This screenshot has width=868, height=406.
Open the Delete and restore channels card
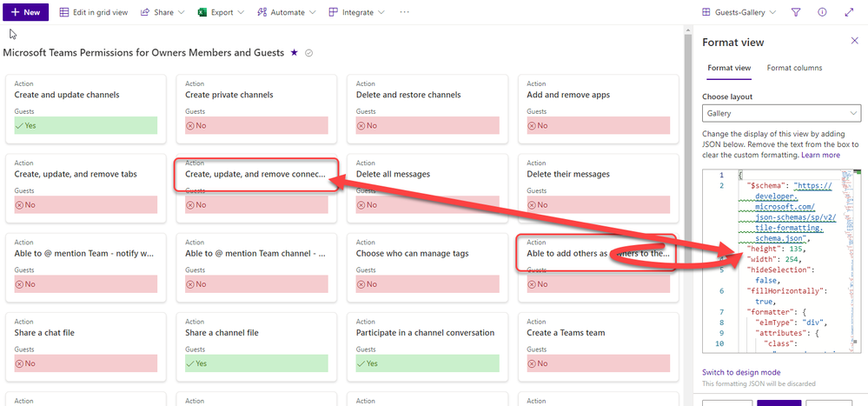[427, 110]
